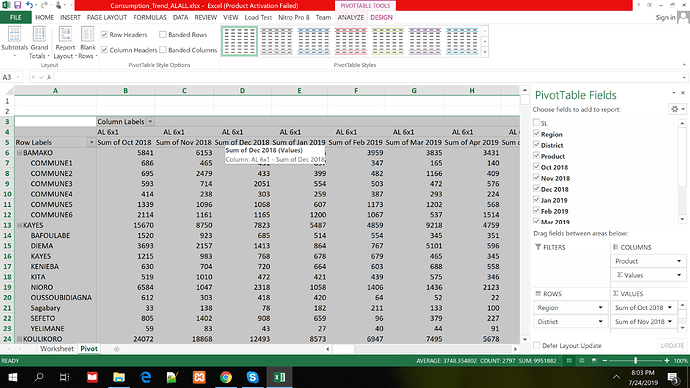
Task: Open PivotTable Fields tools gear menu
Action: pos(677,109)
